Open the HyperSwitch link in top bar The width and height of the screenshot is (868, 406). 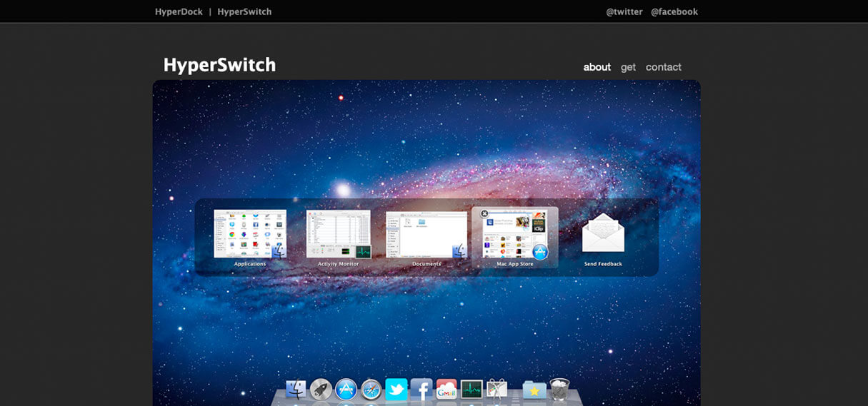(x=244, y=11)
